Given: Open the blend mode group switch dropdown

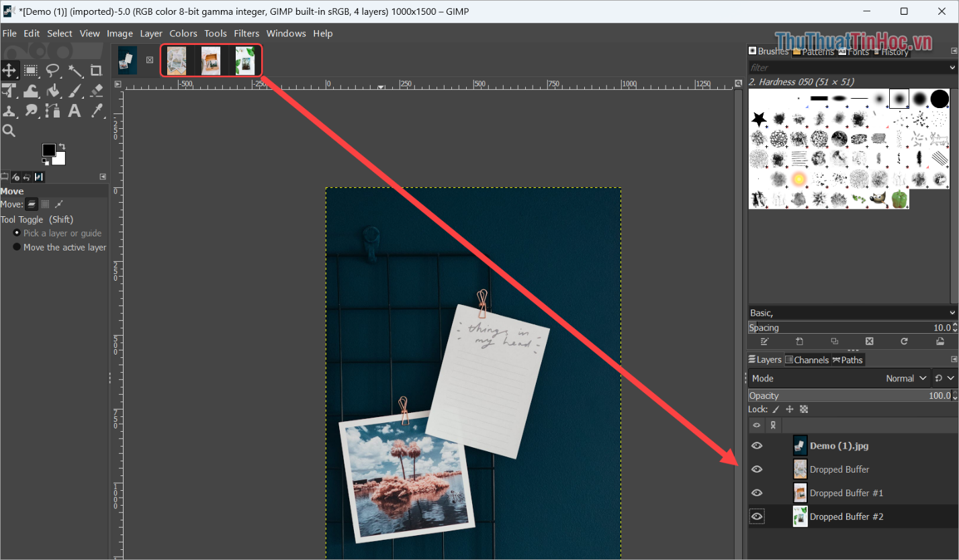Looking at the screenshot, I should click(x=945, y=379).
